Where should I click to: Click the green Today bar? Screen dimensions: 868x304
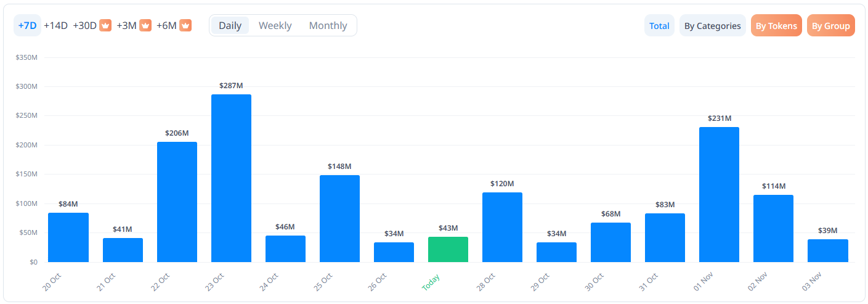pyautogui.click(x=448, y=250)
